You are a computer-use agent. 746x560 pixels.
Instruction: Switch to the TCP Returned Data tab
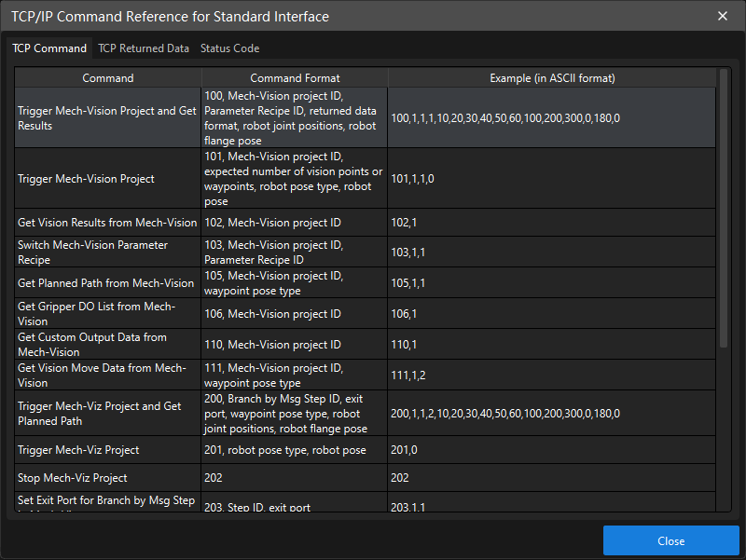click(144, 48)
